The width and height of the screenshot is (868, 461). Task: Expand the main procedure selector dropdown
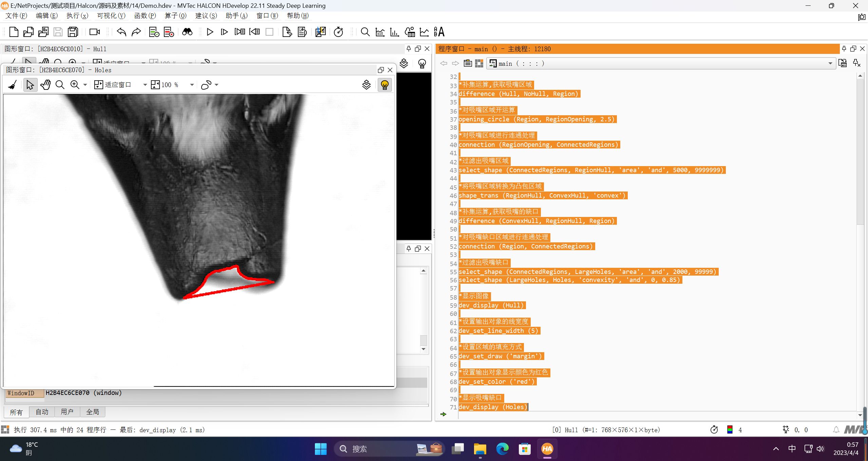tap(830, 63)
